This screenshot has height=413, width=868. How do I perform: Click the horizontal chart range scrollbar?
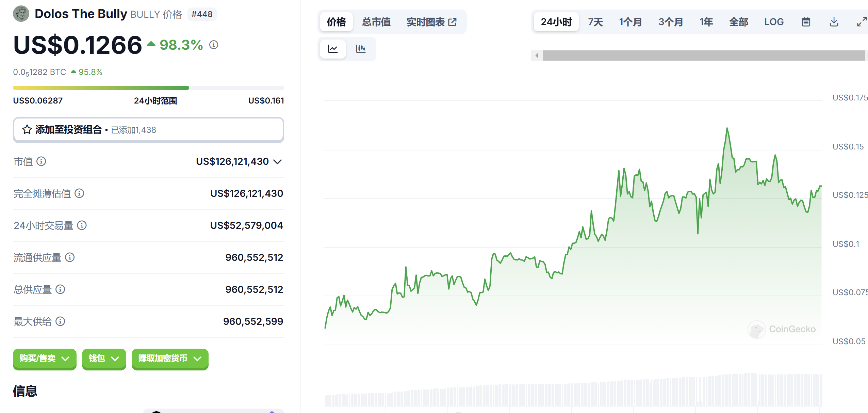point(704,55)
